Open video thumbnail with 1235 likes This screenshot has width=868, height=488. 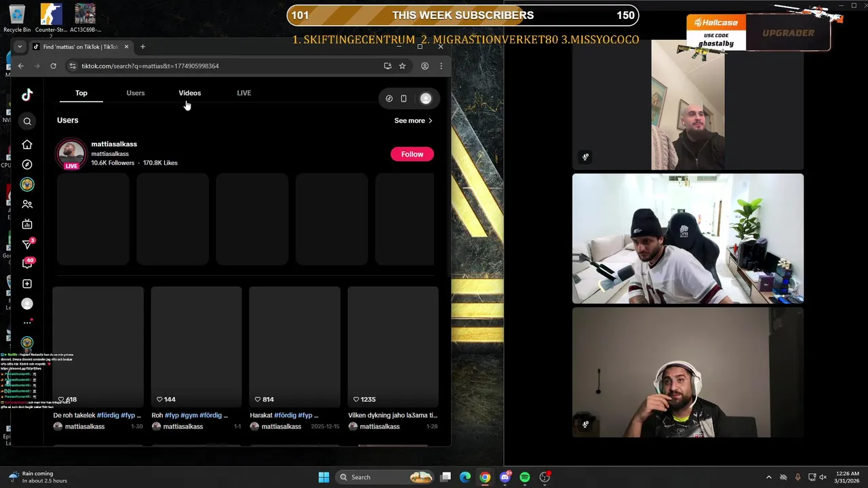[393, 346]
